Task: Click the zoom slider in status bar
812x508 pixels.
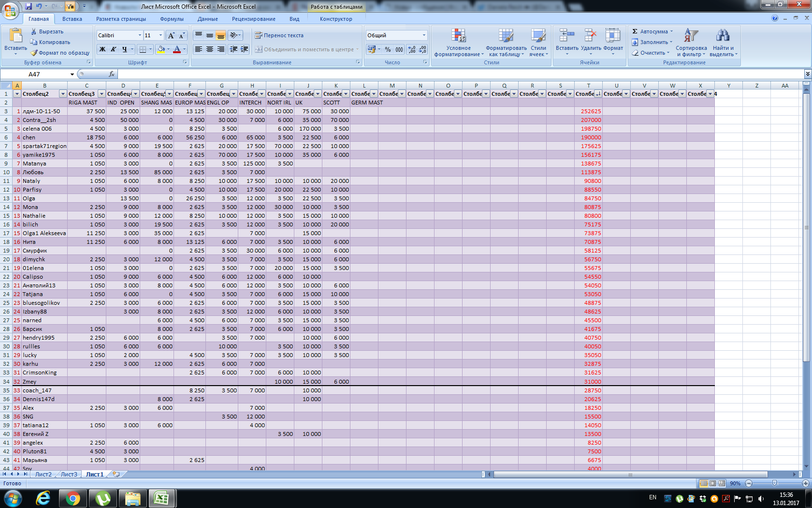Action: tap(775, 483)
